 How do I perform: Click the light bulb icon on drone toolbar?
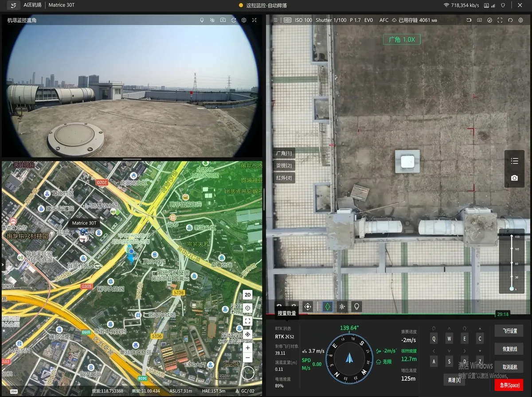pos(356,306)
